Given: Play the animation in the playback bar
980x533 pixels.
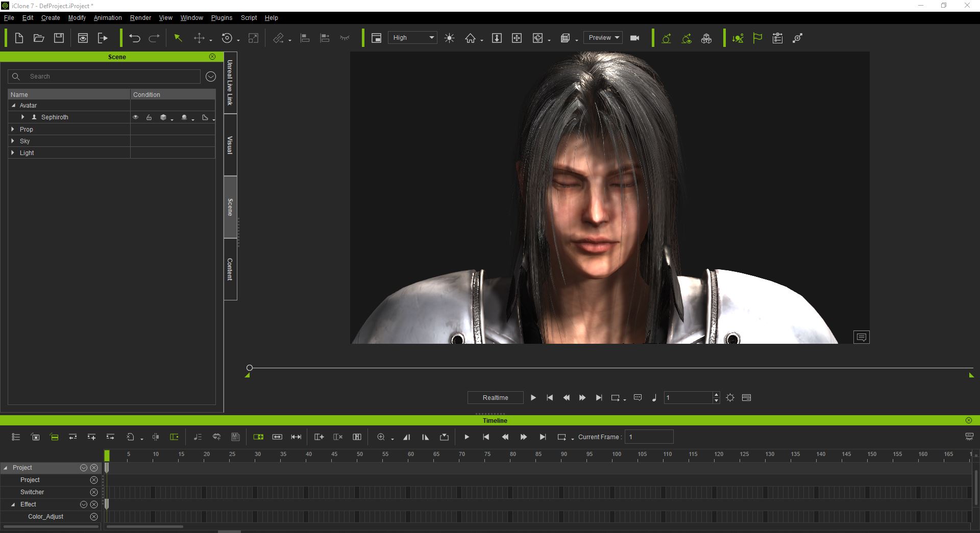Looking at the screenshot, I should (x=533, y=398).
